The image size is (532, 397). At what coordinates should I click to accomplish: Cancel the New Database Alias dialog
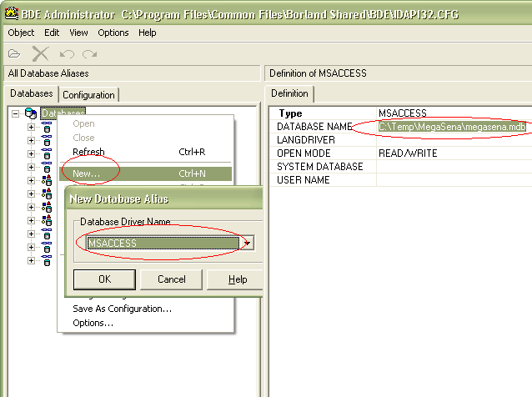tap(171, 279)
